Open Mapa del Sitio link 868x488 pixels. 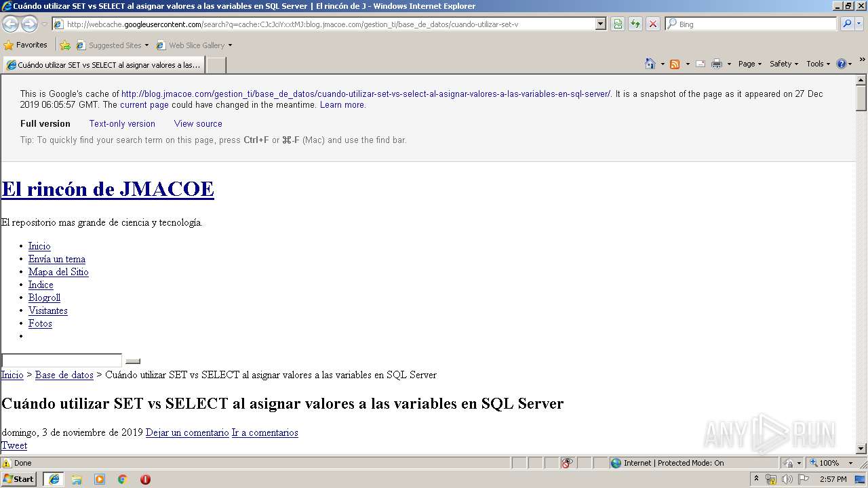[x=58, y=272]
